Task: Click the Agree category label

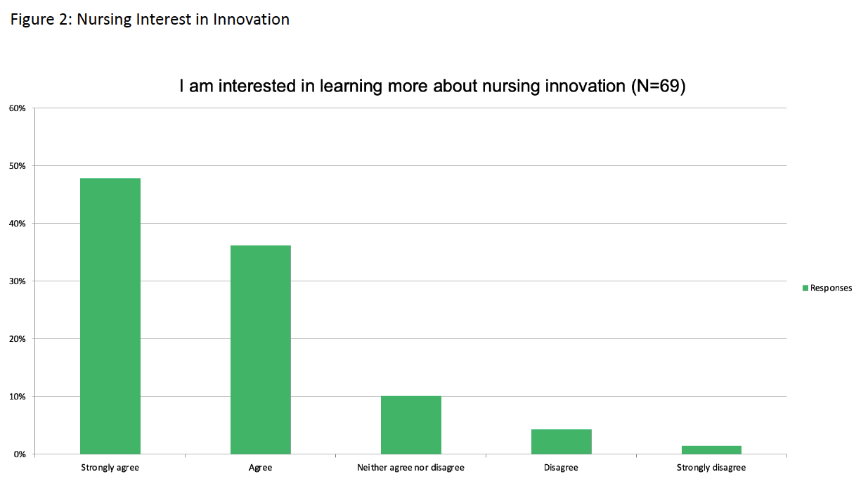Action: 261,468
